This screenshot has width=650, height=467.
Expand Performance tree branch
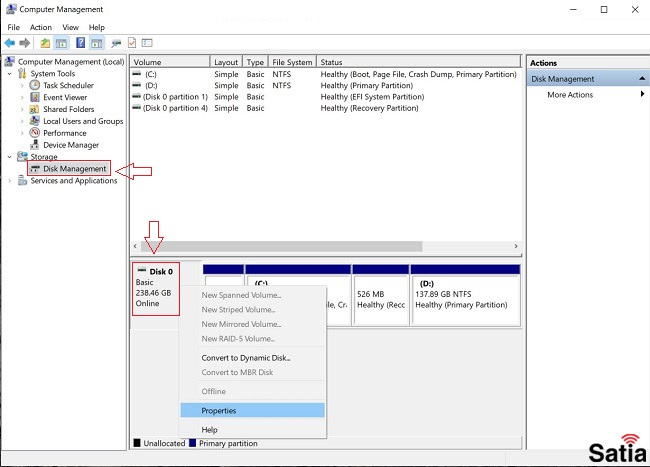pyautogui.click(x=22, y=133)
